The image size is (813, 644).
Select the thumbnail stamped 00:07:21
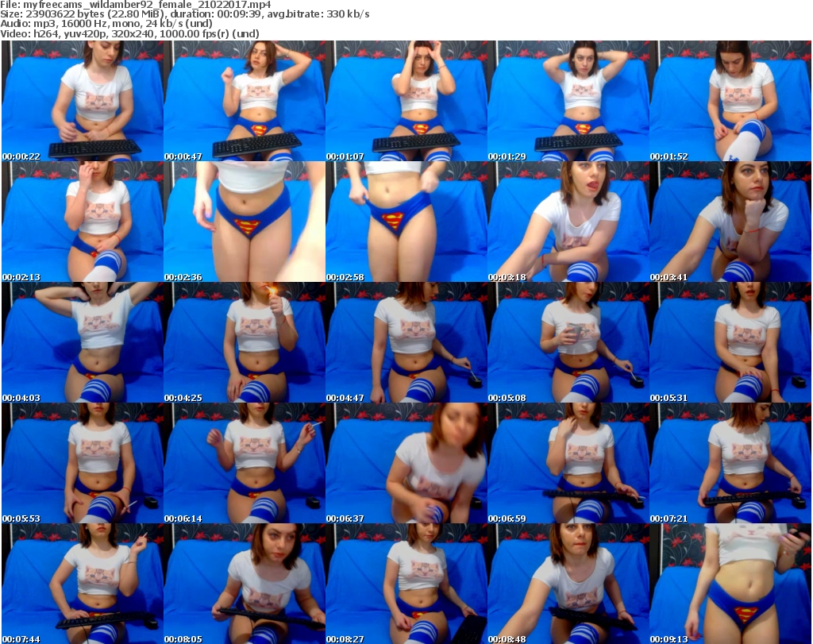click(x=730, y=463)
